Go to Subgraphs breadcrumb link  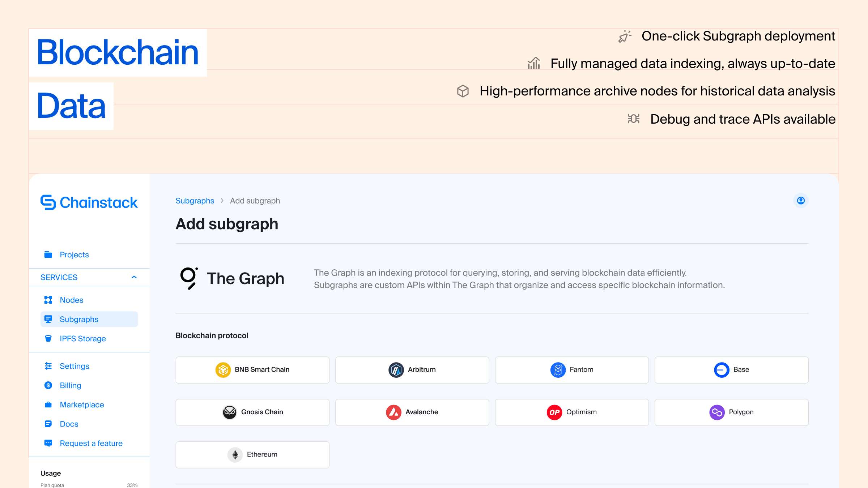point(195,201)
